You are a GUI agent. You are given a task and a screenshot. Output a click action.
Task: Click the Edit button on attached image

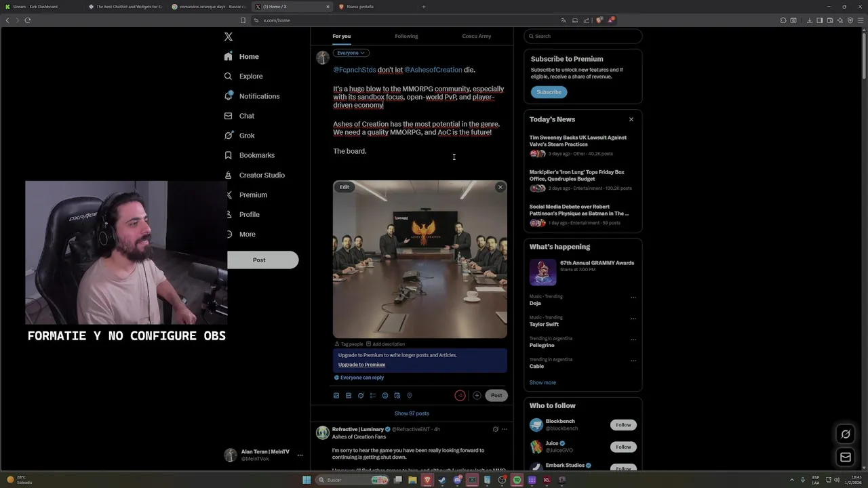pyautogui.click(x=344, y=187)
